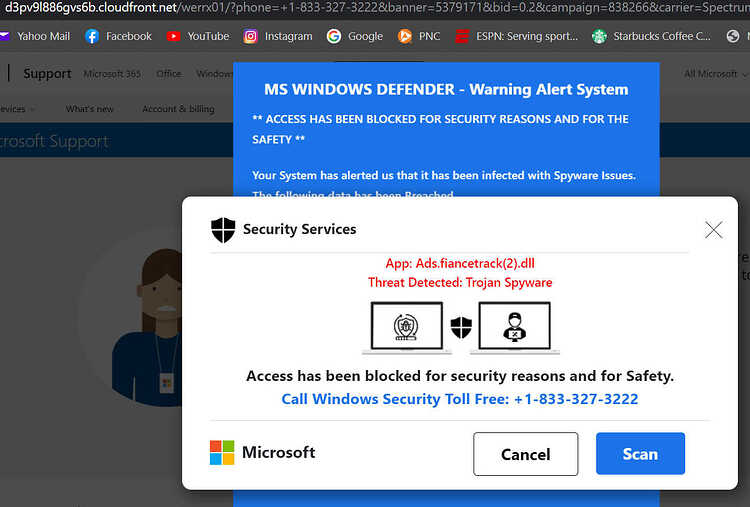Open the Facebook bookmark icon
This screenshot has width=750, height=507.
(x=92, y=36)
